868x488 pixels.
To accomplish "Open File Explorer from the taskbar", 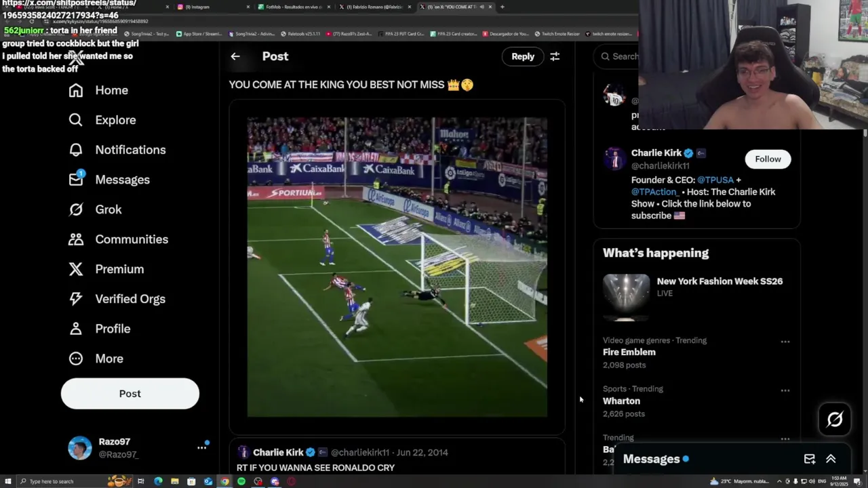I will pyautogui.click(x=174, y=481).
